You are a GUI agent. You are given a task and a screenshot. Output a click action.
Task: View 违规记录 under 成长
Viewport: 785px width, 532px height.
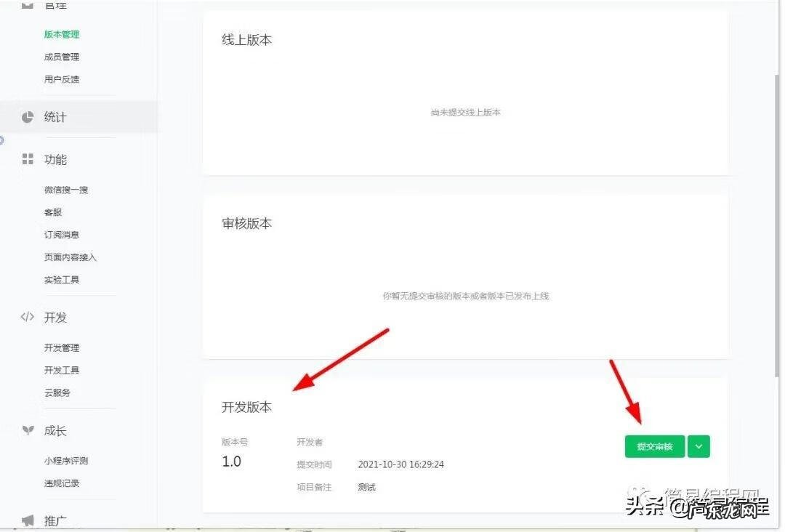coord(62,483)
